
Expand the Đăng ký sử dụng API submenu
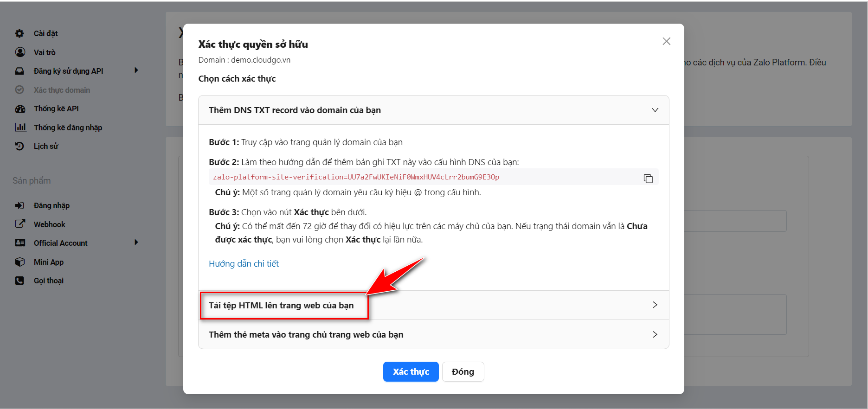(x=136, y=70)
